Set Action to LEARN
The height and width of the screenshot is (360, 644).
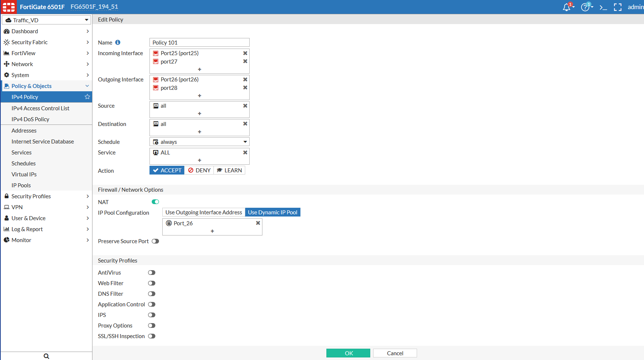point(230,170)
